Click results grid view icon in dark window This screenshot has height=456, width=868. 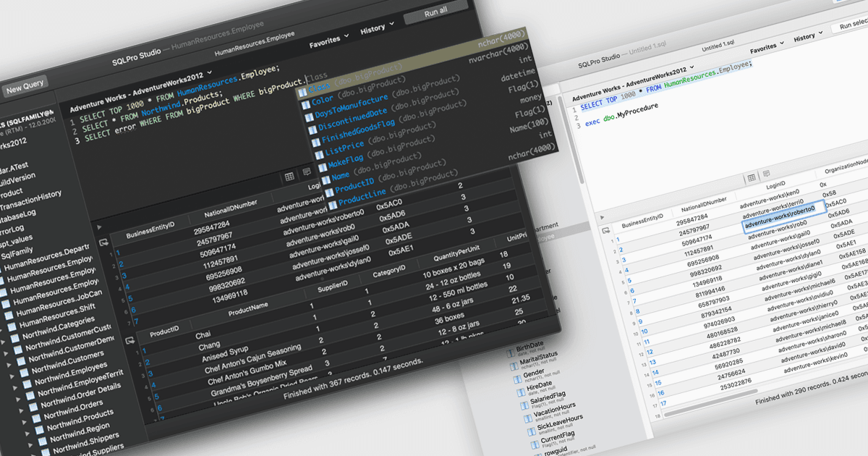click(x=289, y=177)
